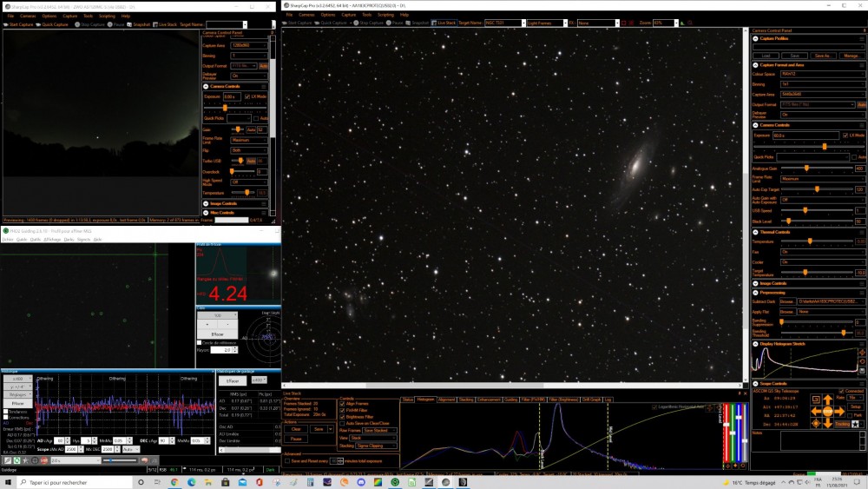
Task: Collapse Thermal Controls section
Action: (x=756, y=232)
